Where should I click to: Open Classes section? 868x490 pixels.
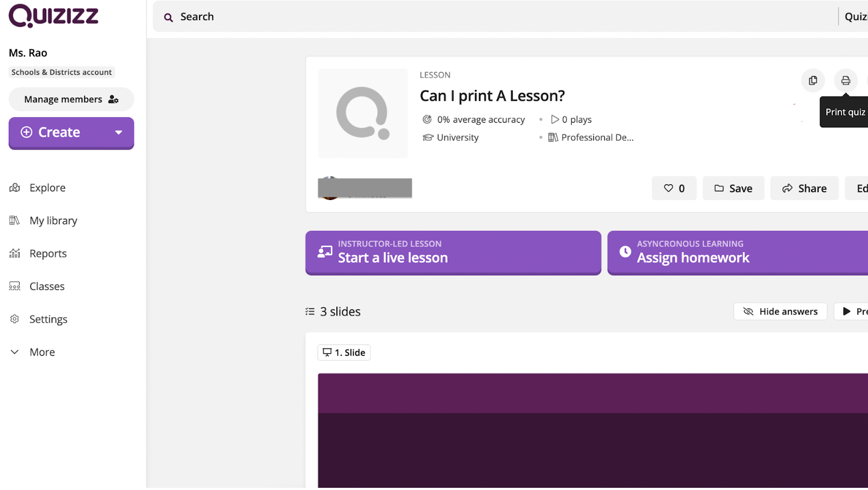47,287
